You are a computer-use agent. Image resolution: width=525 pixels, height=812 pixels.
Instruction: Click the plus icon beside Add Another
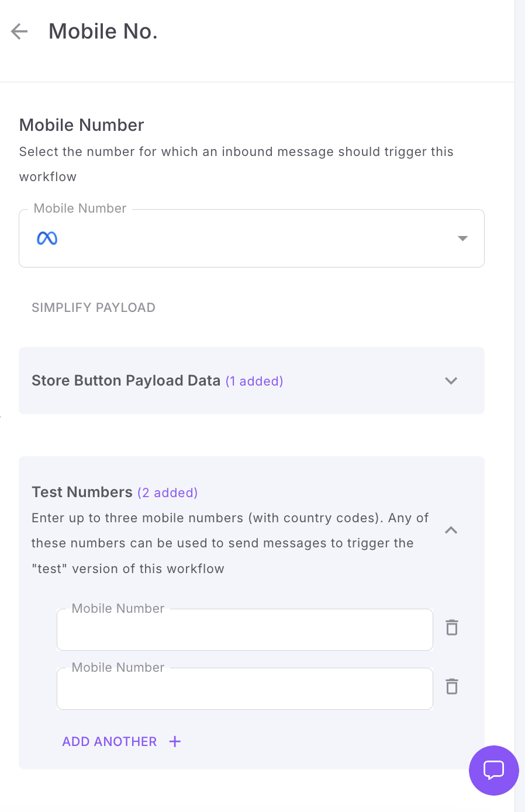175,741
